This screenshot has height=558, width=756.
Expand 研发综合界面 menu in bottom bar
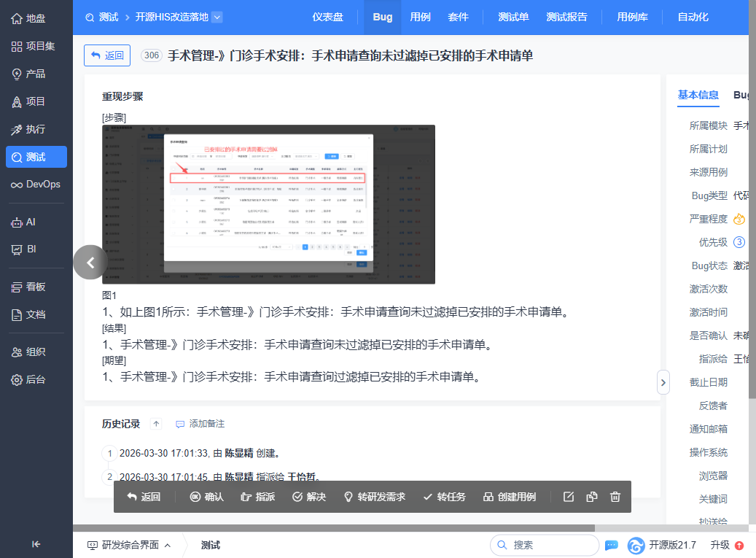(129, 545)
